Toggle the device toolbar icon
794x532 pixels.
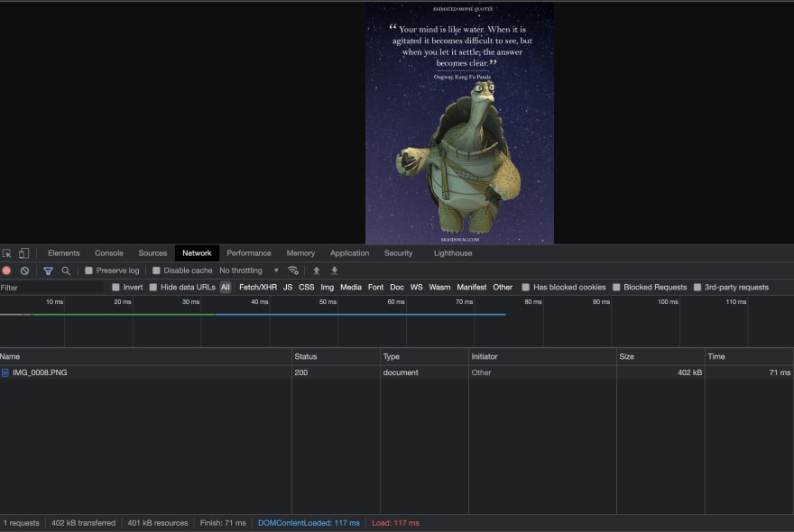(x=23, y=253)
